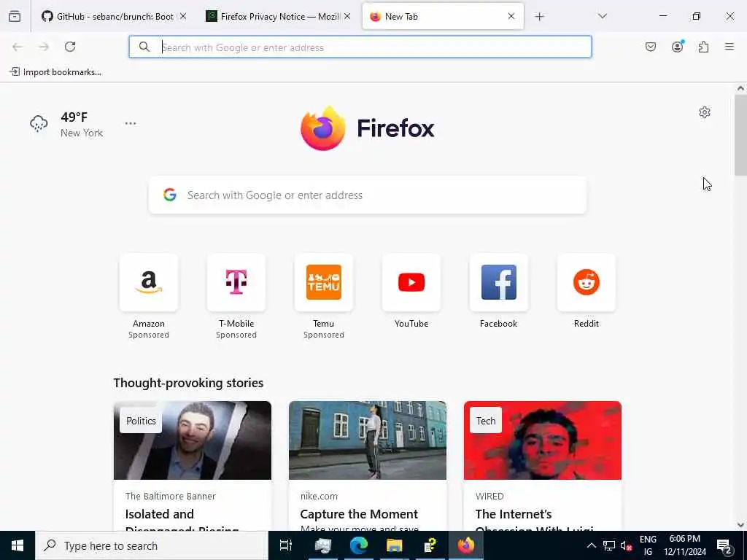Image resolution: width=747 pixels, height=560 pixels.
Task: Open the Save to Pocket icon
Action: click(x=650, y=47)
